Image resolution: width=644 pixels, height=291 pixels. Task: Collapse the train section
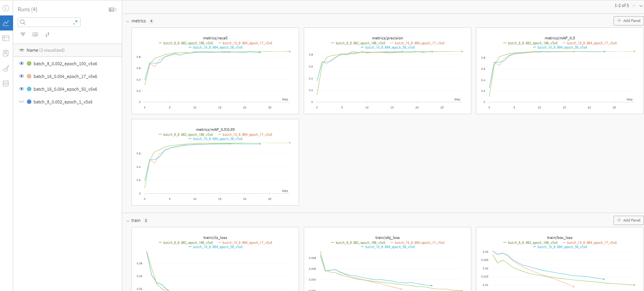pyautogui.click(x=128, y=221)
